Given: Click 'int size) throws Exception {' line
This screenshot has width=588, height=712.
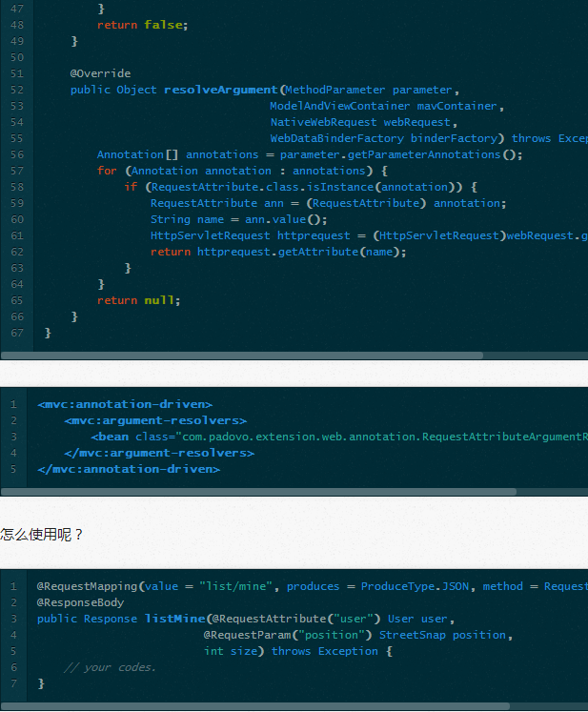Looking at the screenshot, I should pyautogui.click(x=298, y=651).
